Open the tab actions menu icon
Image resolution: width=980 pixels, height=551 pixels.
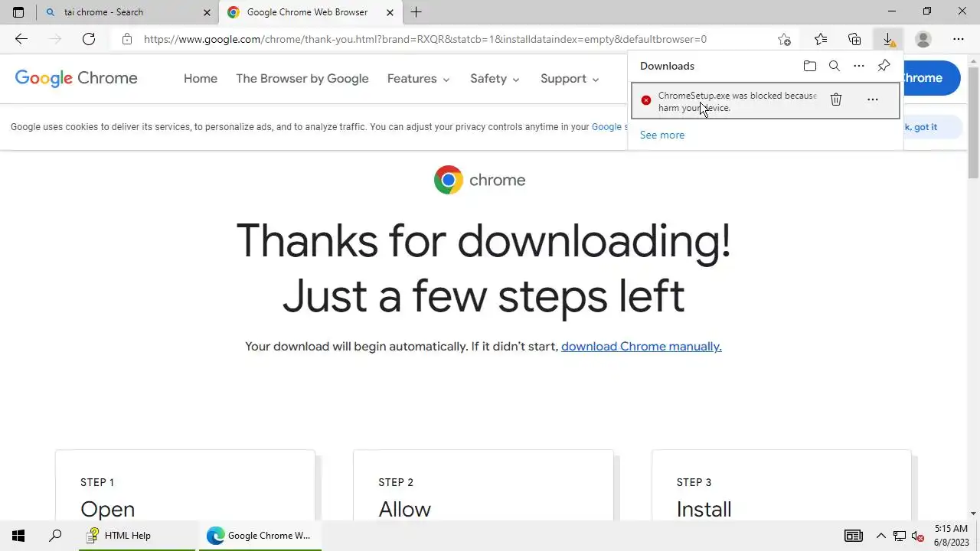coord(18,12)
